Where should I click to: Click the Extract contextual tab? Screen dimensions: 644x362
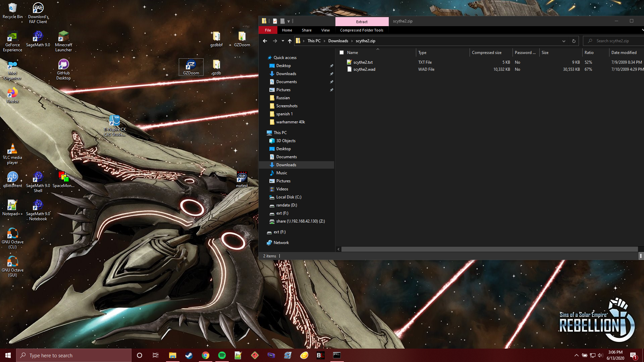pyautogui.click(x=362, y=22)
